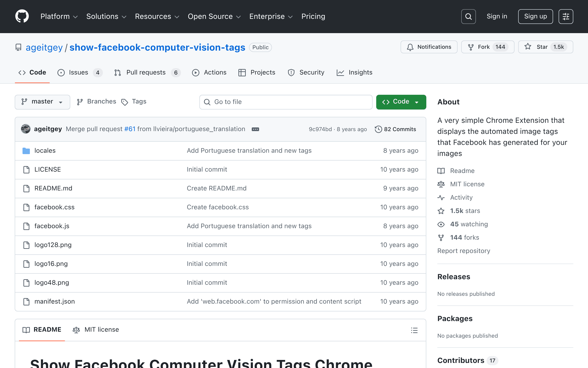588x368 pixels.
Task: Expand the commit message ellipsis
Action: [255, 129]
